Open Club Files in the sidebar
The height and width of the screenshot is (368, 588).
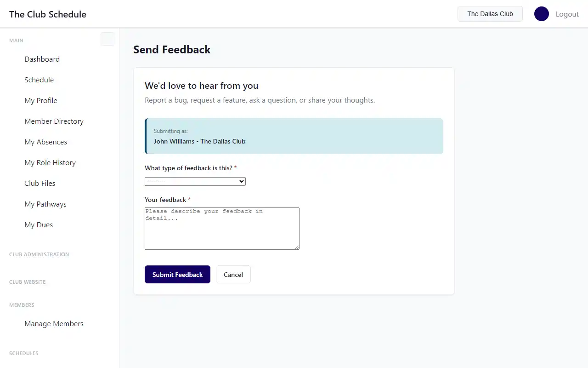[40, 183]
